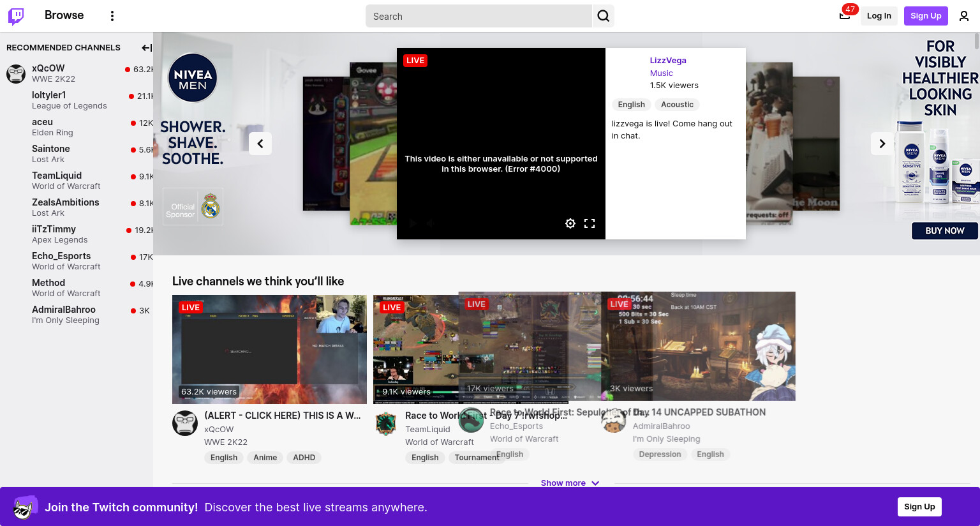Screen dimensions: 980x526
Task: Open the three-dot more menu
Action: click(112, 16)
